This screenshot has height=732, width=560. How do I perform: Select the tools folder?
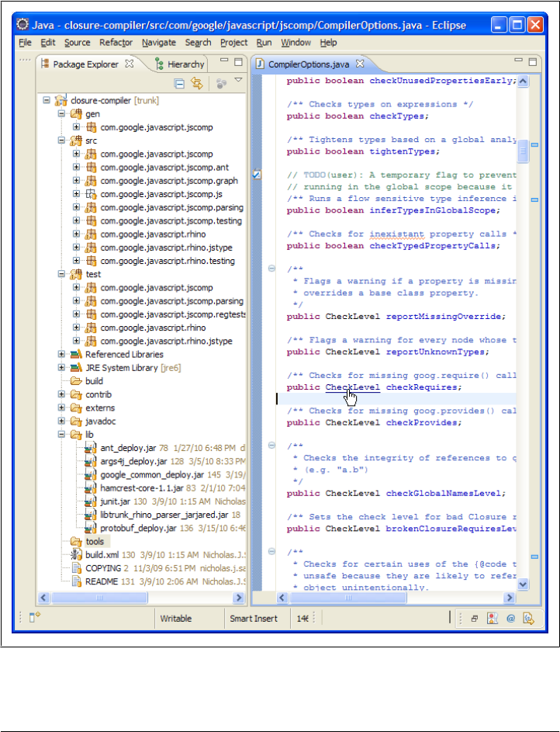(x=95, y=542)
